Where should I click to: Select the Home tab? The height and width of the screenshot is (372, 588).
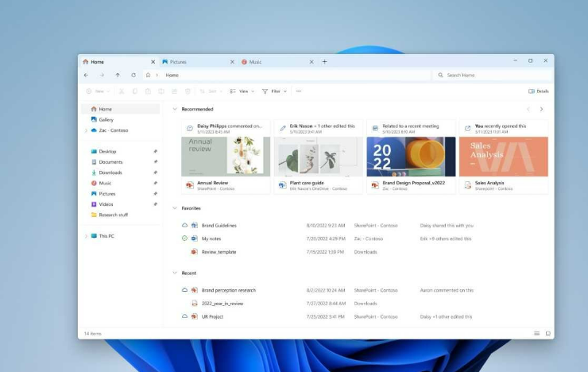(118, 62)
